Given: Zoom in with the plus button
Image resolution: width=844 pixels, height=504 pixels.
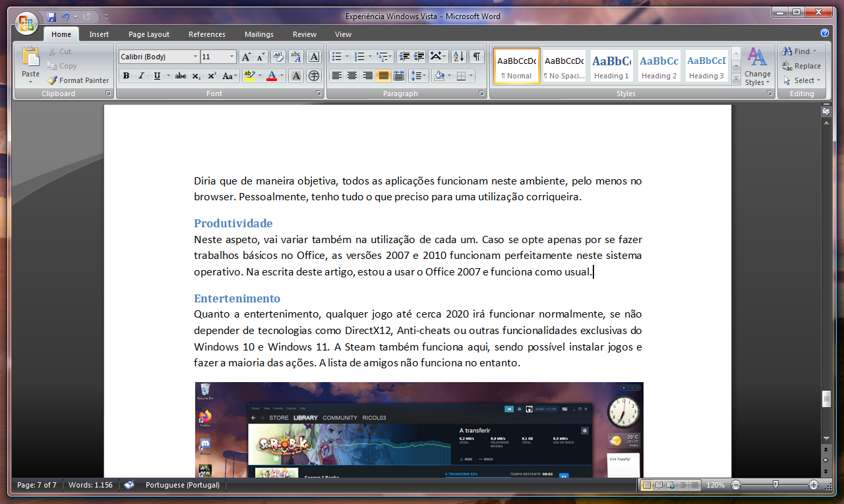Looking at the screenshot, I should (x=814, y=485).
